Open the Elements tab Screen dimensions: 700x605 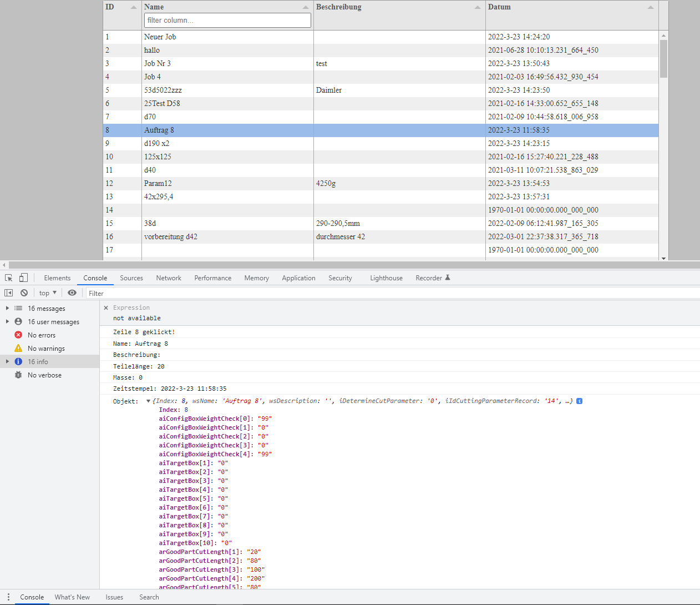coord(57,278)
